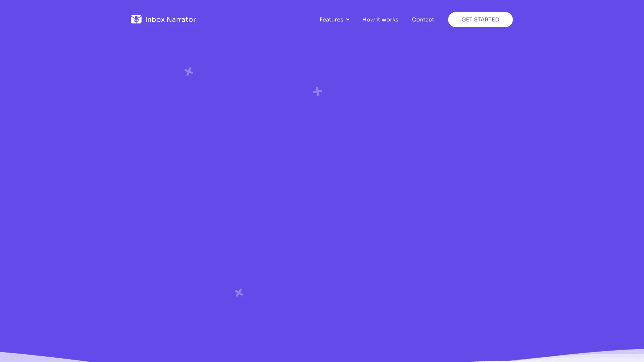Image resolution: width=644 pixels, height=362 pixels.
Task: Click the X-shaped decoration in the lower area
Action: click(x=239, y=293)
